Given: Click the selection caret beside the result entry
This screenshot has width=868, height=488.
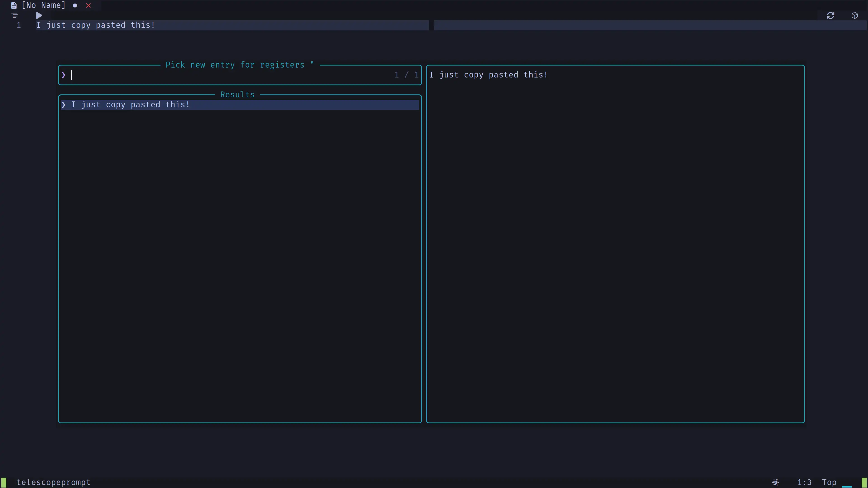Looking at the screenshot, I should pos(63,105).
